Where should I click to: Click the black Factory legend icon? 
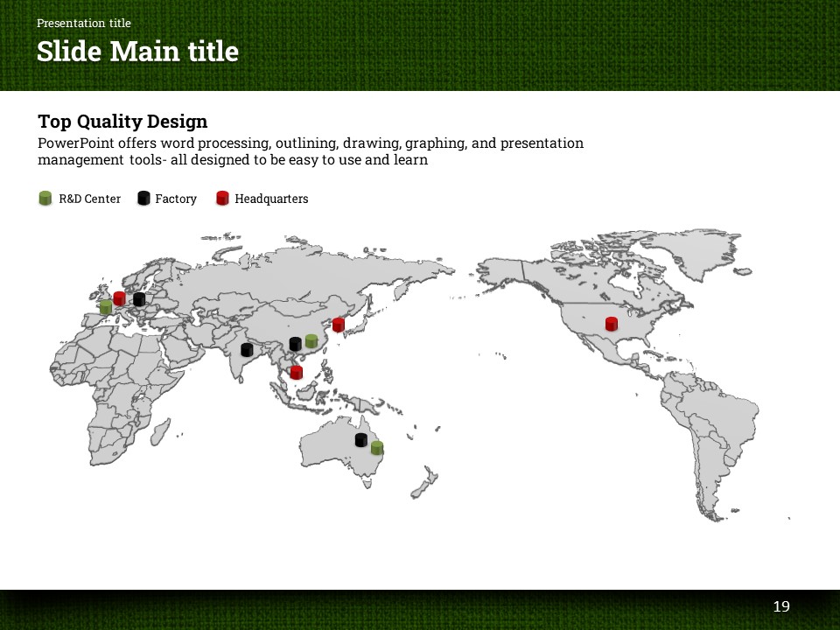tap(143, 199)
